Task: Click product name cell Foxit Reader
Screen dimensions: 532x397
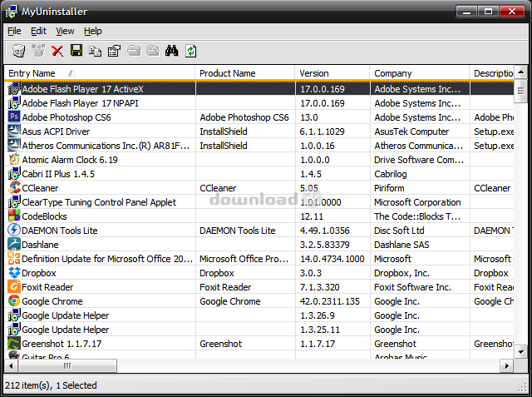Action: (225, 287)
